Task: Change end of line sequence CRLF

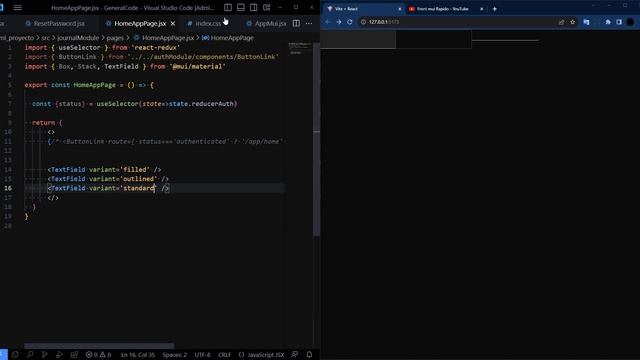Action: tap(224, 355)
